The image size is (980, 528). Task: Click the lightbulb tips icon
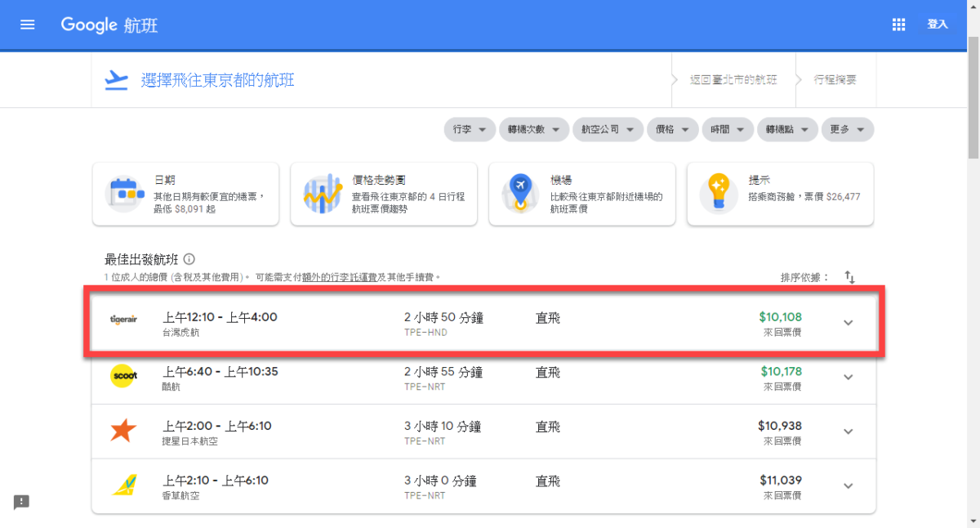[x=719, y=194]
